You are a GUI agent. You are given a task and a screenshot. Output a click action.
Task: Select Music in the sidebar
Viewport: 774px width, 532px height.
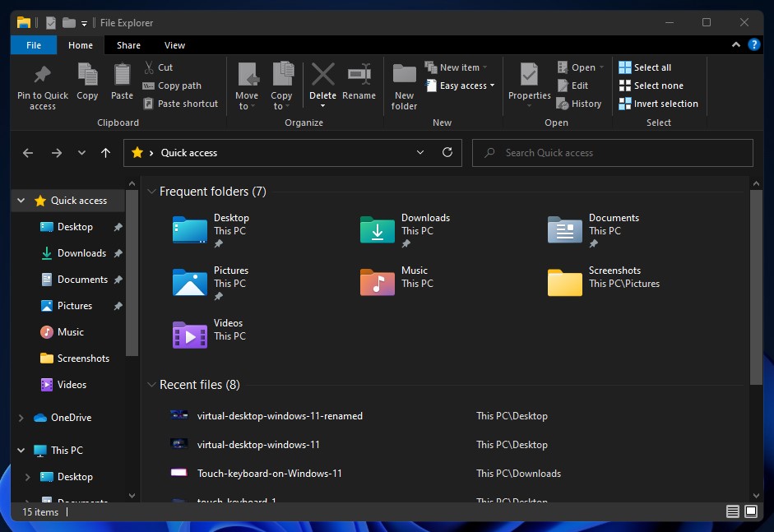71,332
